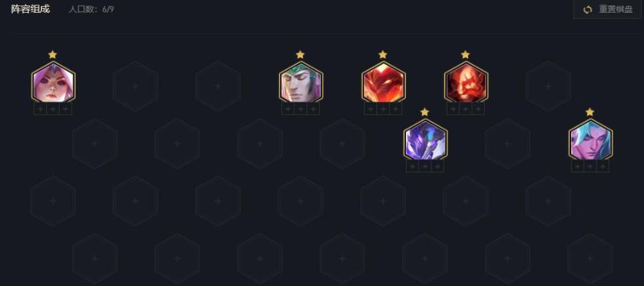Image resolution: width=644 pixels, height=286 pixels.
Task: Click the reset board refresh icon
Action: pos(588,9)
